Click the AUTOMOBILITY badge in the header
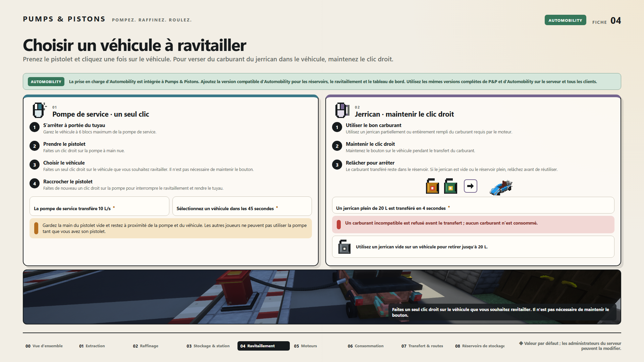The width and height of the screenshot is (644, 362). click(x=565, y=20)
